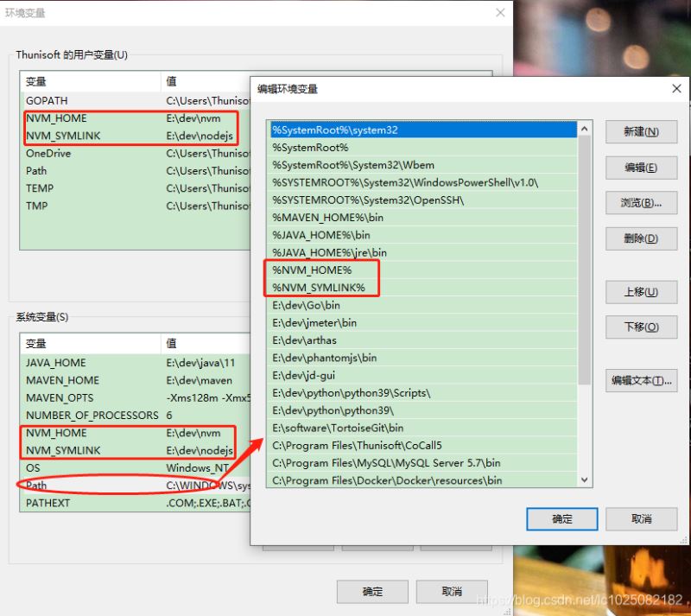Select the python39\Scripts\ path entry

[423, 393]
